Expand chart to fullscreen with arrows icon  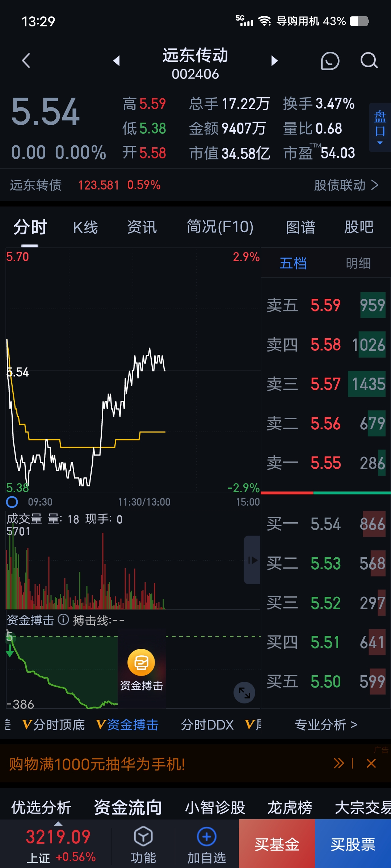pyautogui.click(x=244, y=693)
